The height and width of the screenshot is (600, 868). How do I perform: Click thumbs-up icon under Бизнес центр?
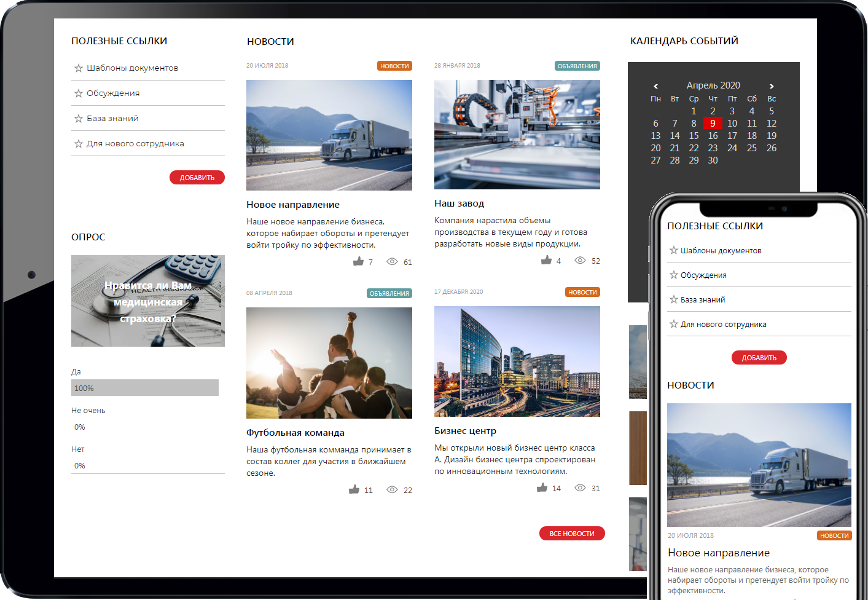pyautogui.click(x=542, y=488)
